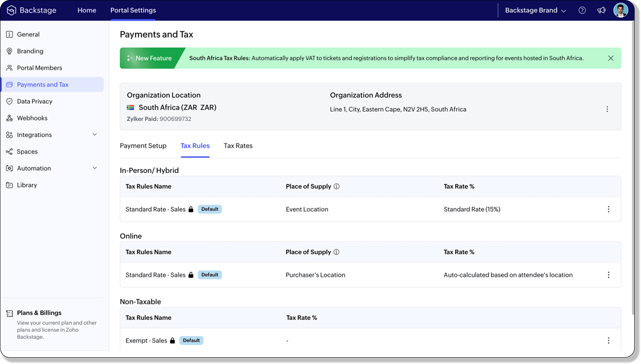Dismiss the New Feature banner
The width and height of the screenshot is (641, 364).
(611, 58)
